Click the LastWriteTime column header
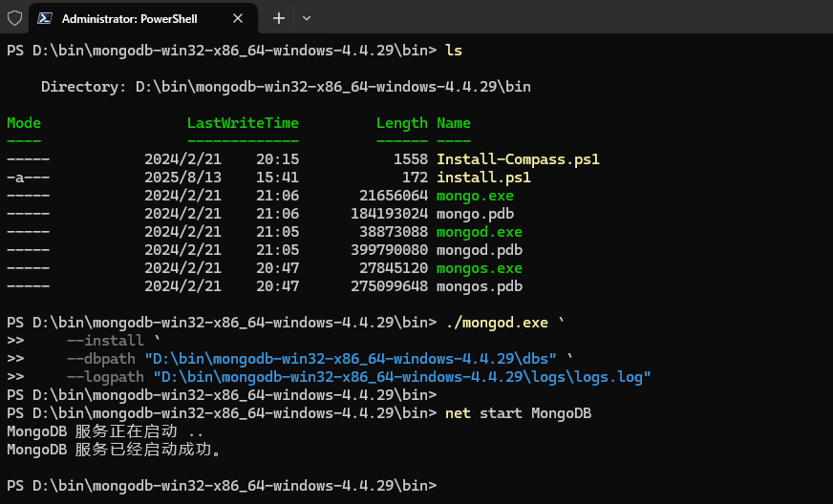This screenshot has height=504, width=833. [x=243, y=123]
